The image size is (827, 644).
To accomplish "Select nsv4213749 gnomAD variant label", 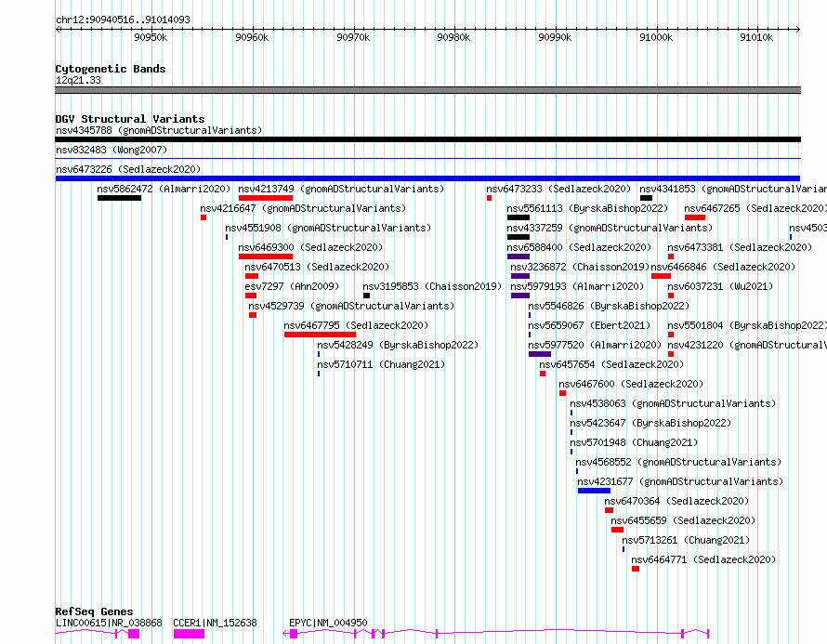I will click(x=341, y=189).
